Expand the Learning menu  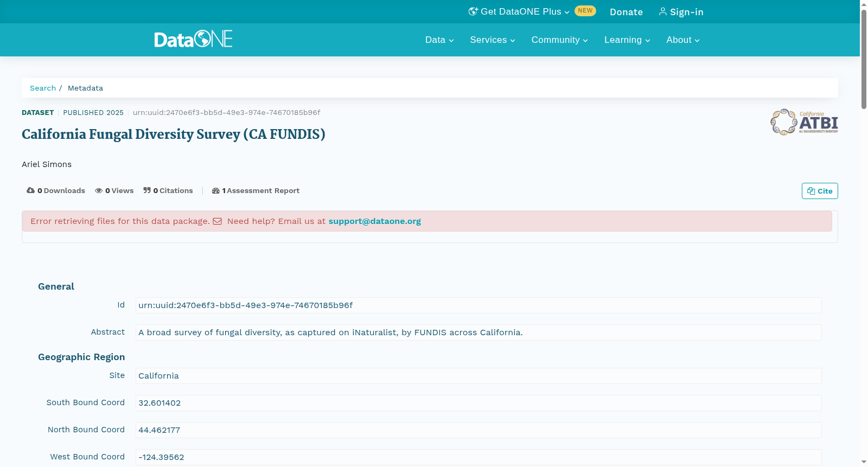627,40
